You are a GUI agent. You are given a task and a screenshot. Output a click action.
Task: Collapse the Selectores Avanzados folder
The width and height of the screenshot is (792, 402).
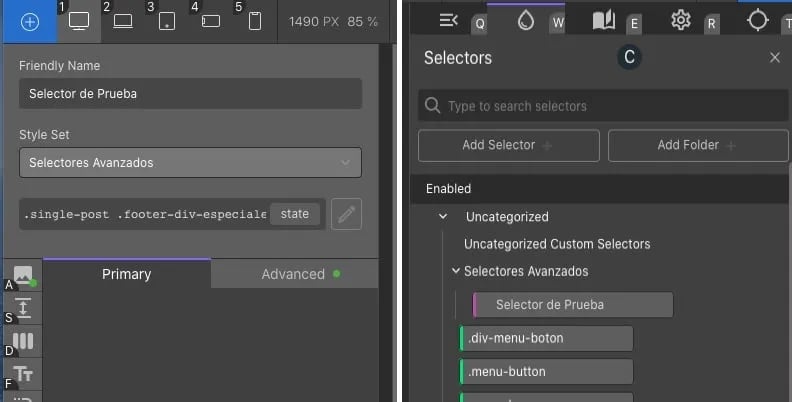456,271
